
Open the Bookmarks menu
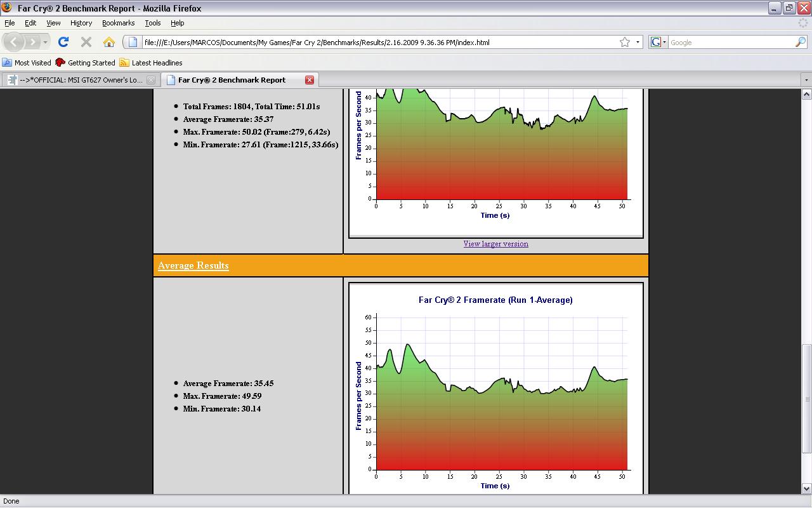click(x=118, y=23)
